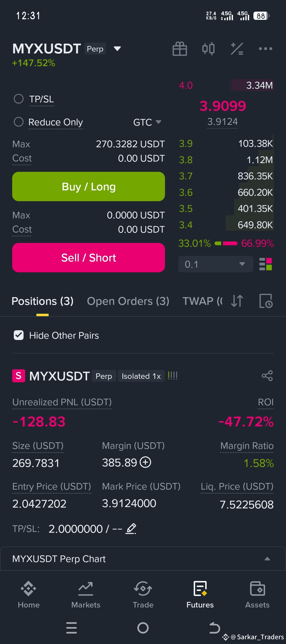Viewport: 286px width, 644px height.
Task: Tap the 33.01% / 66.99% long-short ratio bar
Action: click(226, 243)
